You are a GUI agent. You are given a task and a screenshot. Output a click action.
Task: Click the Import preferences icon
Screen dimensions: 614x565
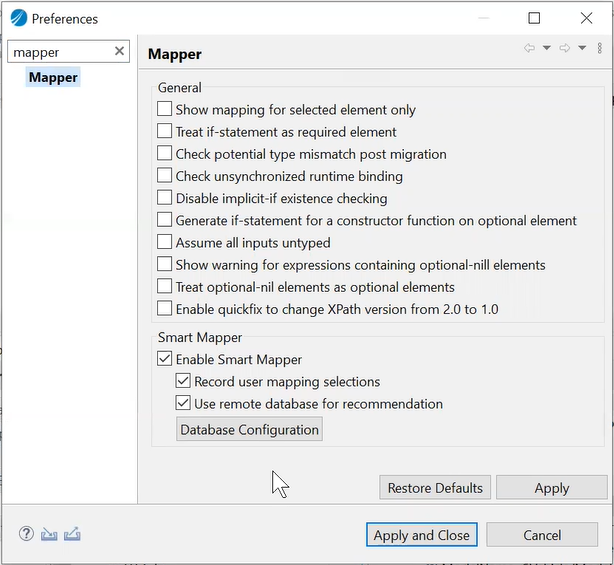point(49,534)
